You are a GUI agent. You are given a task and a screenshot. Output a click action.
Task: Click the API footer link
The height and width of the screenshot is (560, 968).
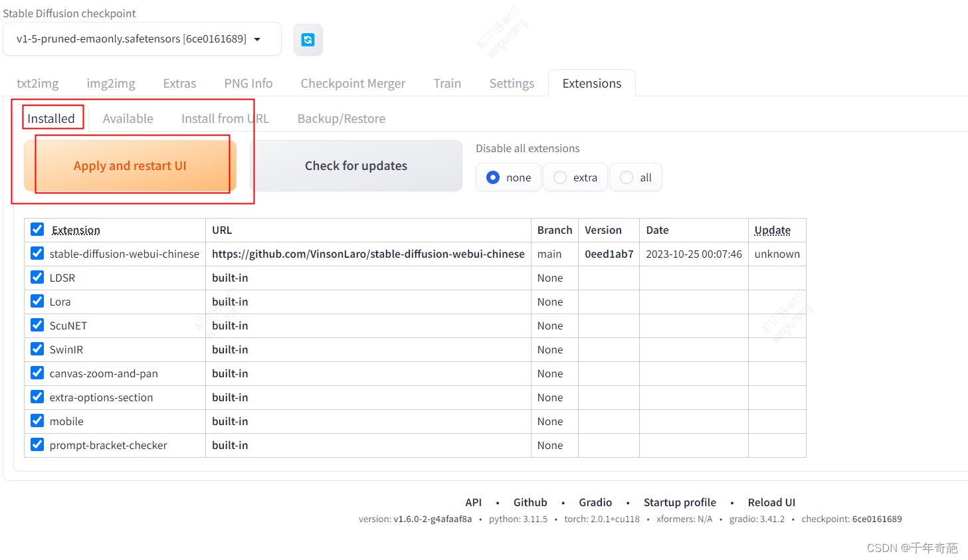(x=474, y=502)
